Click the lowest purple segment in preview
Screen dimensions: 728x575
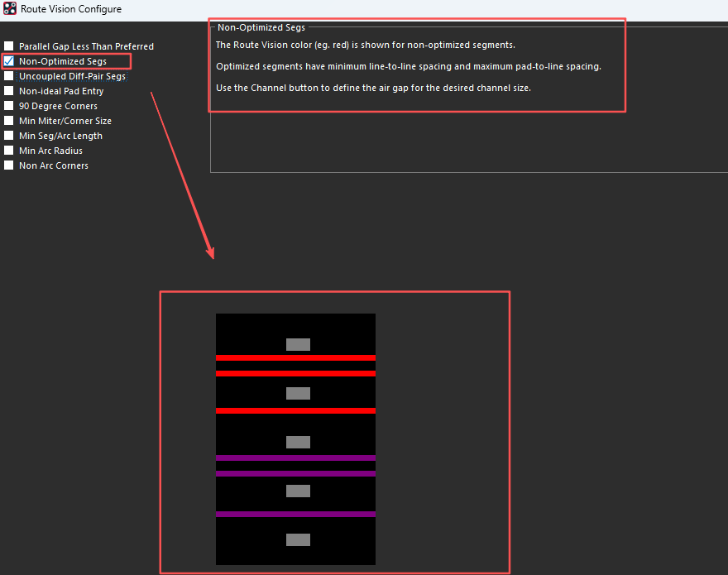(x=295, y=514)
